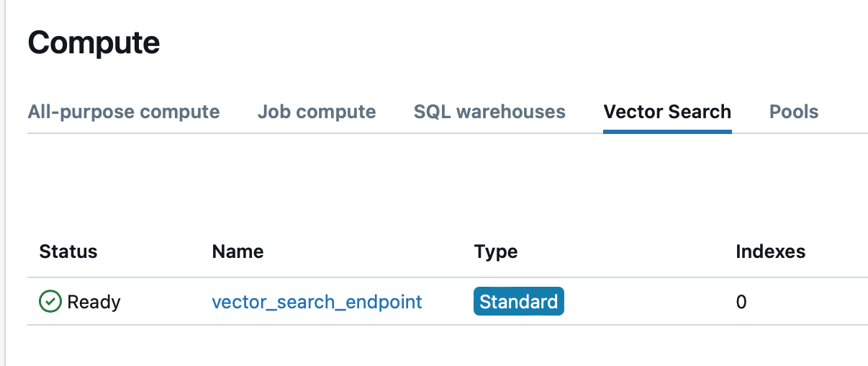Sort by the Name column header
Viewport: 868px width, 366px height.
[238, 251]
